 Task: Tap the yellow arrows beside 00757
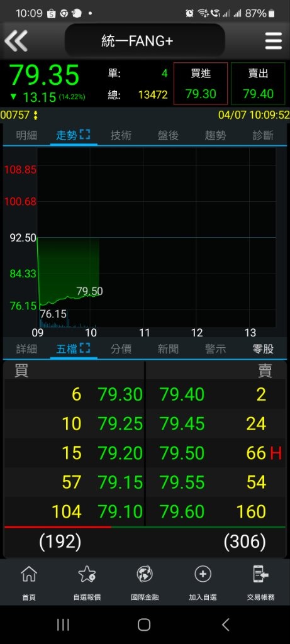(x=36, y=115)
